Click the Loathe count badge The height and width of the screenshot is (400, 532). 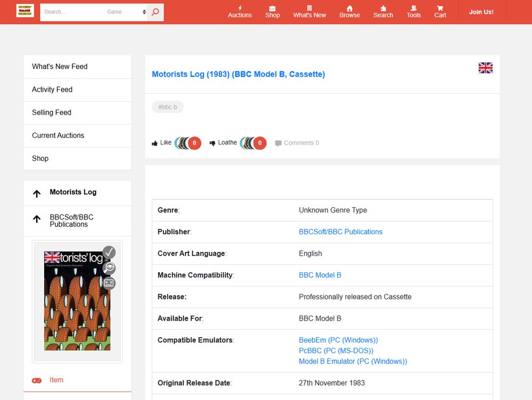click(x=260, y=143)
